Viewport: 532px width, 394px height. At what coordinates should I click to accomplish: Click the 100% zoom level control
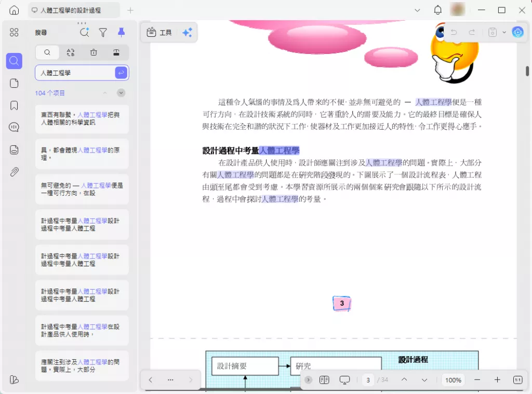pyautogui.click(x=453, y=380)
